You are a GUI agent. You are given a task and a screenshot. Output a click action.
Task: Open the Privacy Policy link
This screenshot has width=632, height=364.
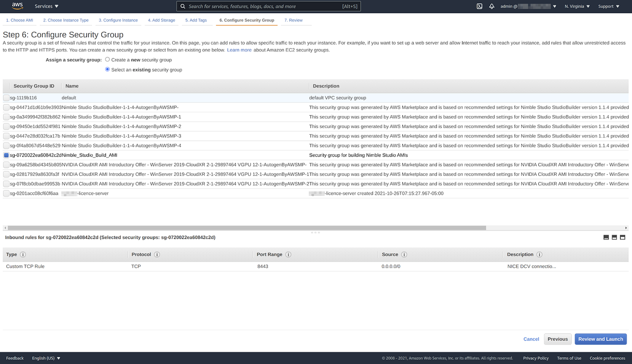[536, 358]
